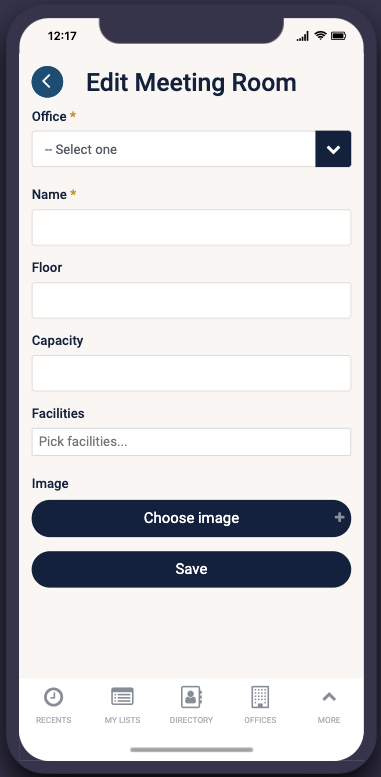
Task: Expand the Office dropdown arrow
Action: coord(333,149)
